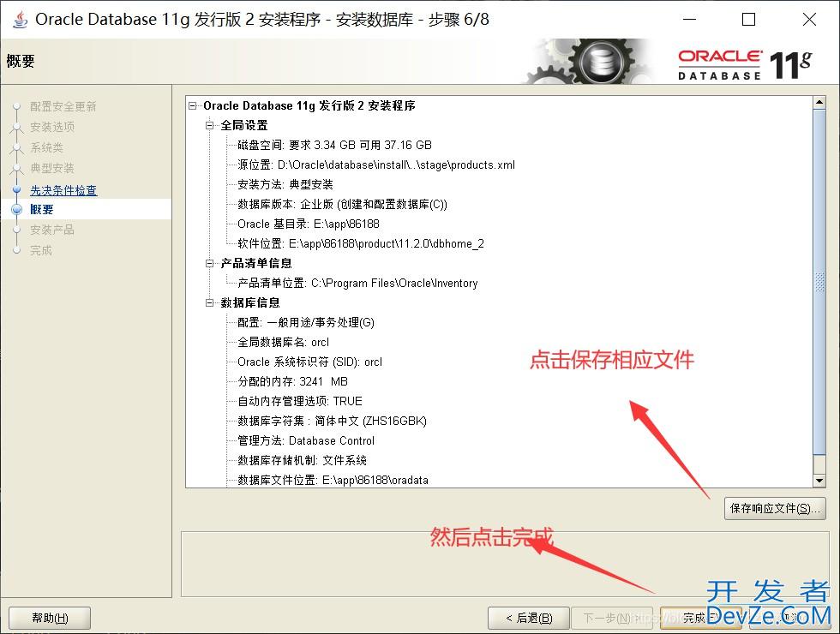Collapse the 产品清单信息 tree section
Image resolution: width=840 pixels, height=634 pixels.
tap(210, 264)
